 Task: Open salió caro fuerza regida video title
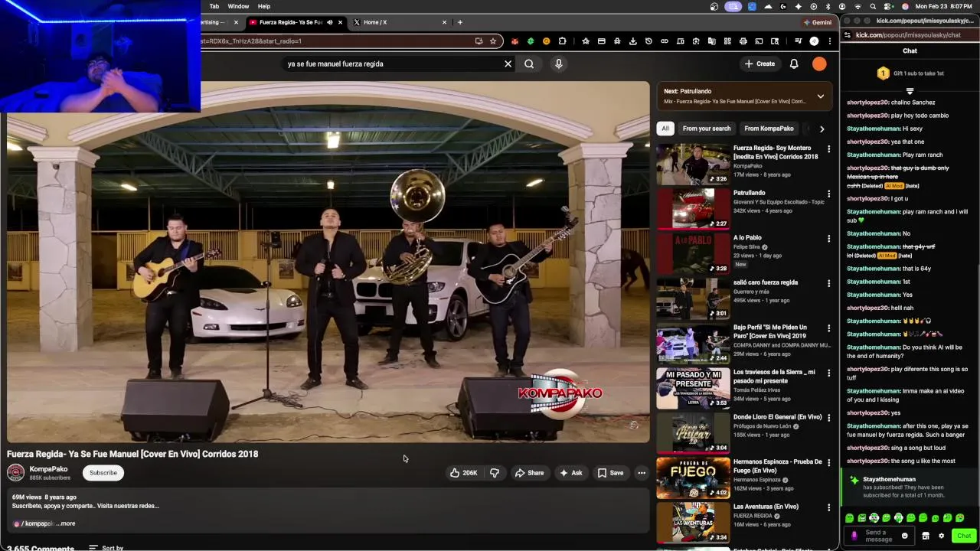click(x=766, y=282)
